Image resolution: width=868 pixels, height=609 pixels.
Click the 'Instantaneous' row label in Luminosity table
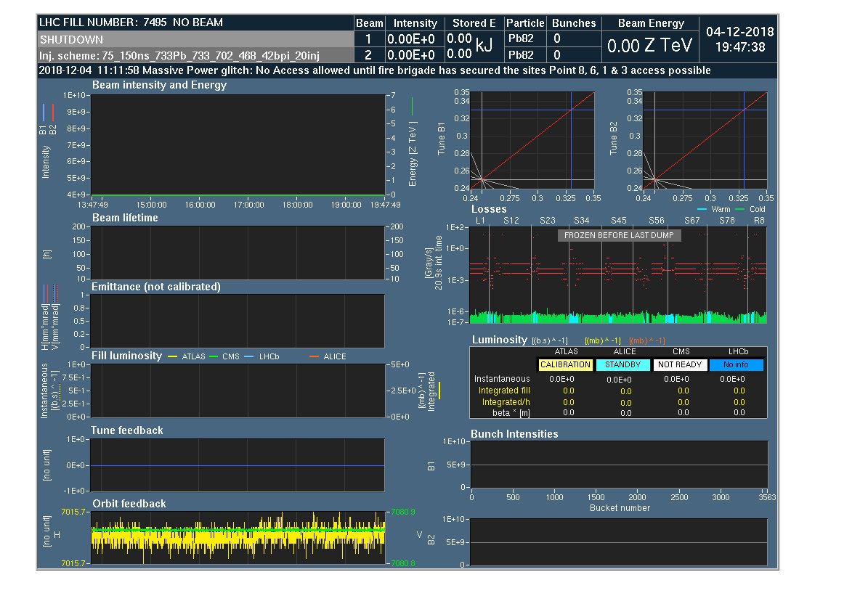coord(502,379)
